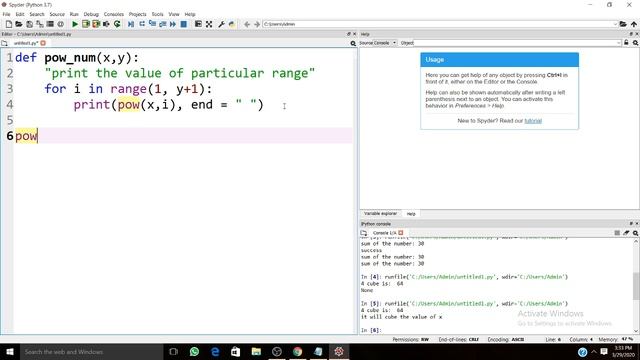Image resolution: width=640 pixels, height=360 pixels.
Task: Open console options magnifier icon
Action: point(636,233)
